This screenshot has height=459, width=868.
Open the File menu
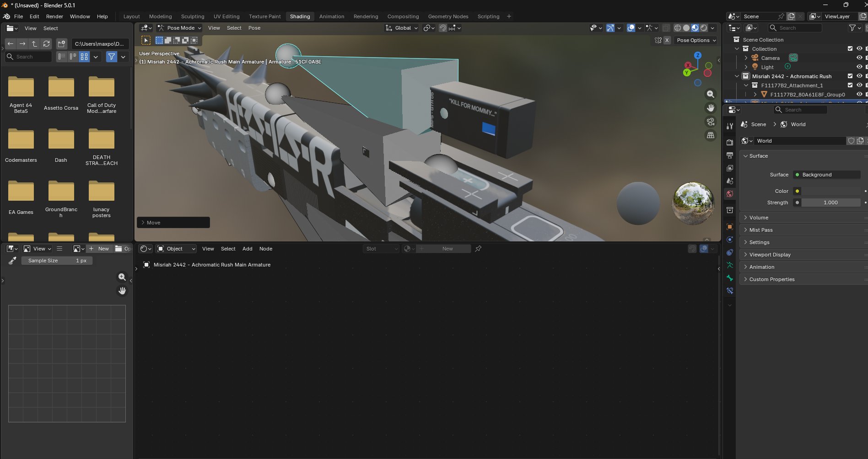tap(18, 16)
